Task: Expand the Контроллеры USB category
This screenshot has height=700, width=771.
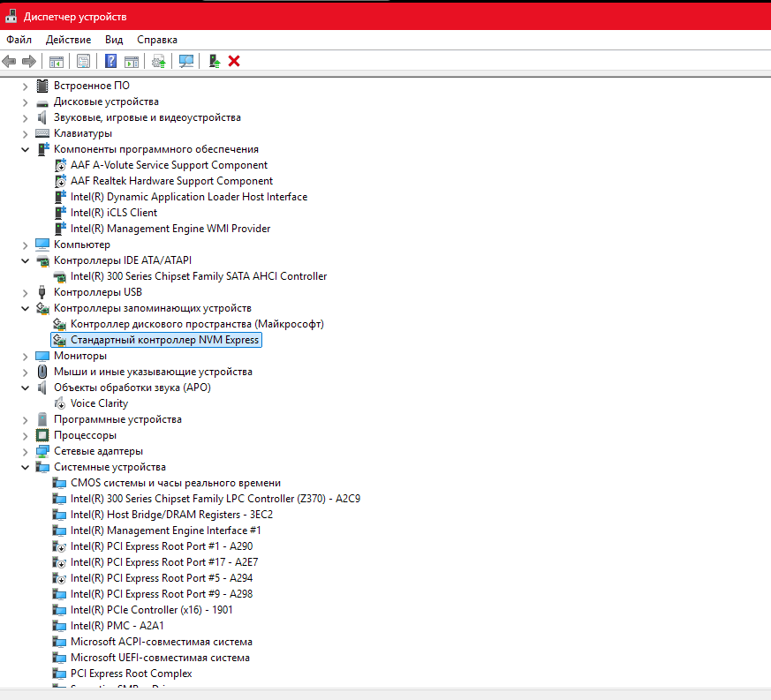Action: pyautogui.click(x=25, y=292)
